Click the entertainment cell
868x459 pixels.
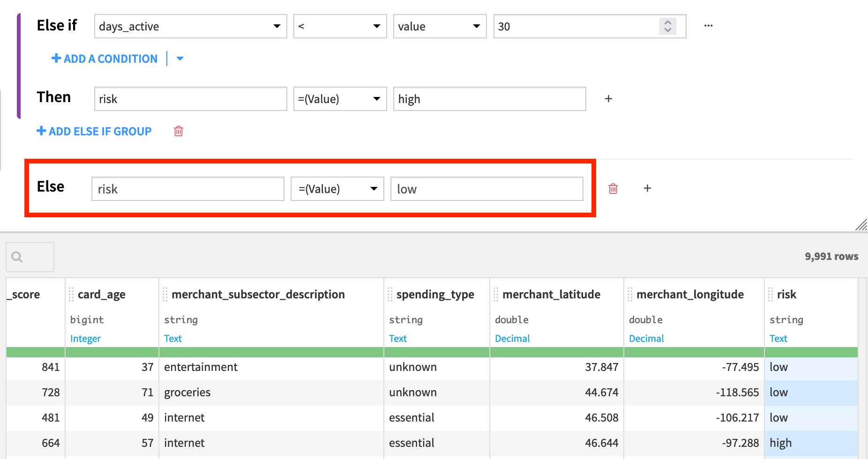click(x=271, y=367)
